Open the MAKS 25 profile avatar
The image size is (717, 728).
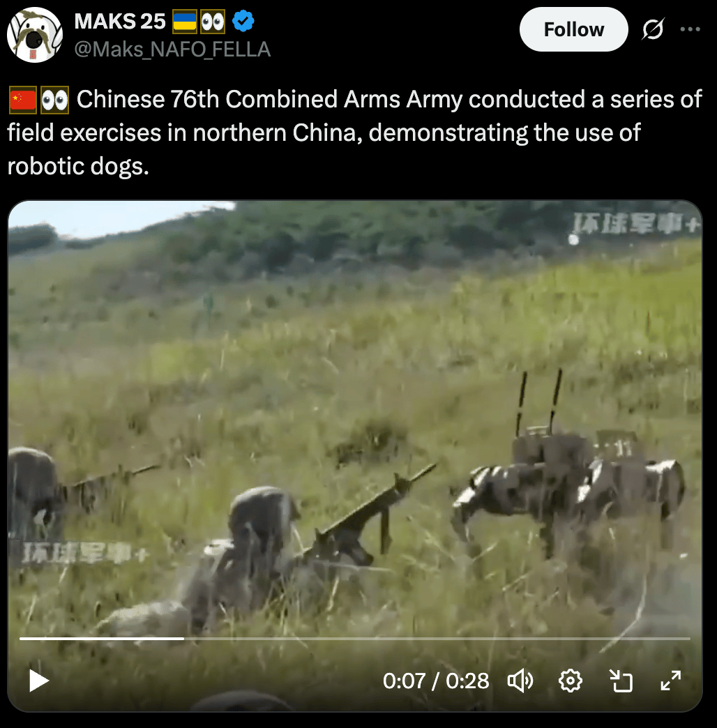pyautogui.click(x=35, y=35)
